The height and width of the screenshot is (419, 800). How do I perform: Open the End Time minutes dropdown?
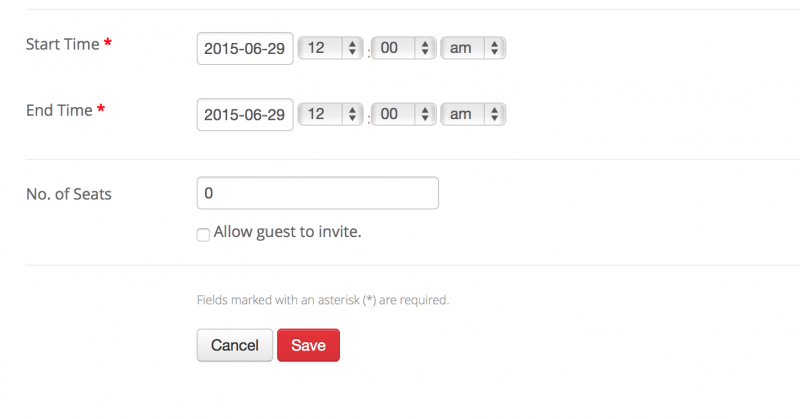pyautogui.click(x=404, y=114)
